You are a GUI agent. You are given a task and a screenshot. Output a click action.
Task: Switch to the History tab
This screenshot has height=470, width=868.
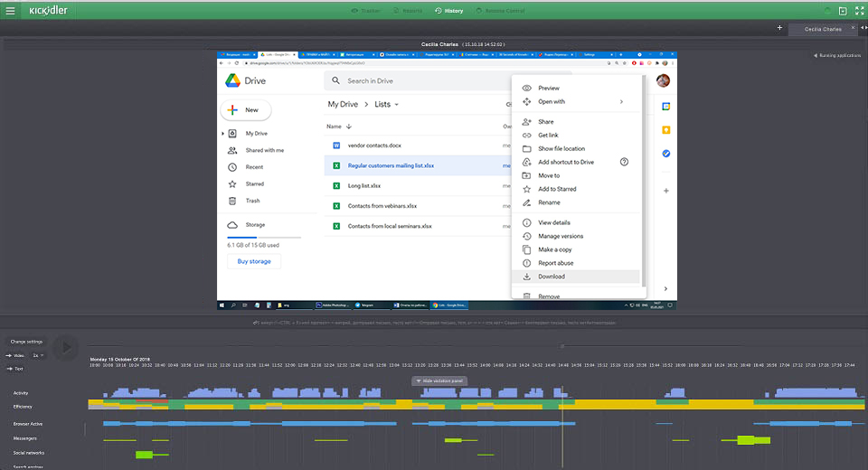(x=448, y=11)
